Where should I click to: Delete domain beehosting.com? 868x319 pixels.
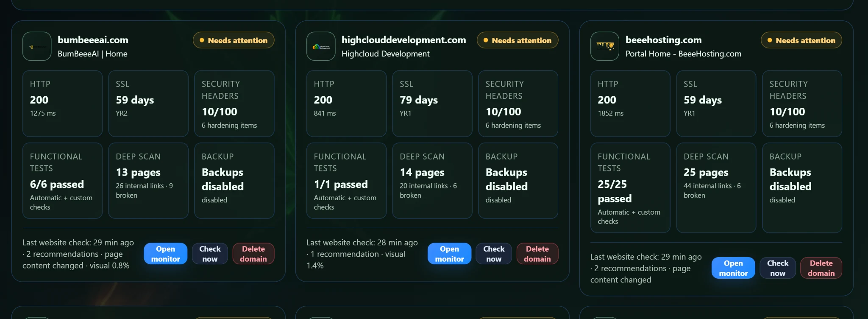tap(821, 268)
